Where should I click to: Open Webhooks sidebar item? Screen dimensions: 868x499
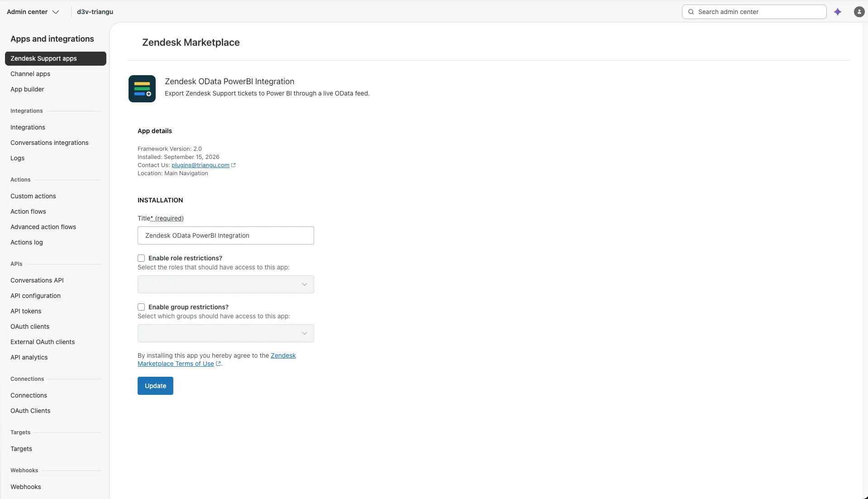(25, 487)
